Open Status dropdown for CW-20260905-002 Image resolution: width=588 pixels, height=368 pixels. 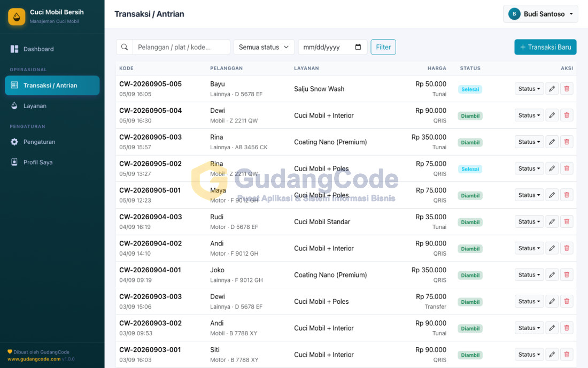(x=529, y=168)
